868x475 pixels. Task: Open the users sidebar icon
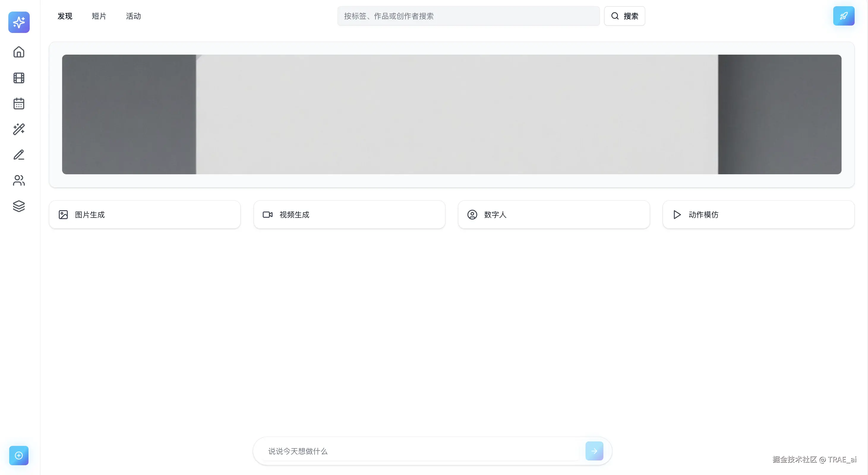coord(19,180)
